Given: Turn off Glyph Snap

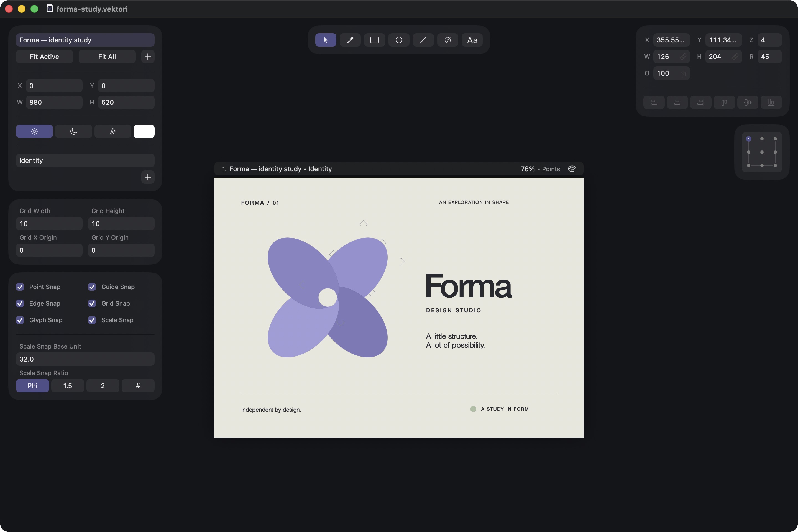Looking at the screenshot, I should (x=20, y=320).
